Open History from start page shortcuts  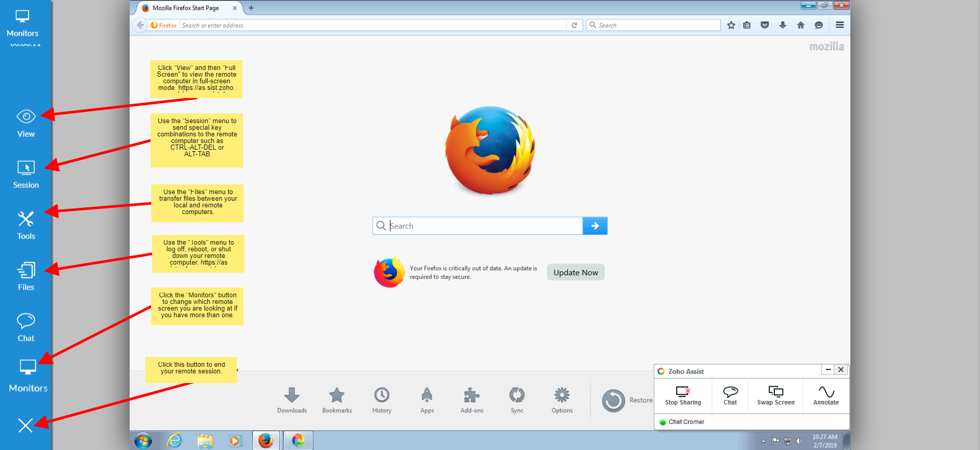[382, 400]
